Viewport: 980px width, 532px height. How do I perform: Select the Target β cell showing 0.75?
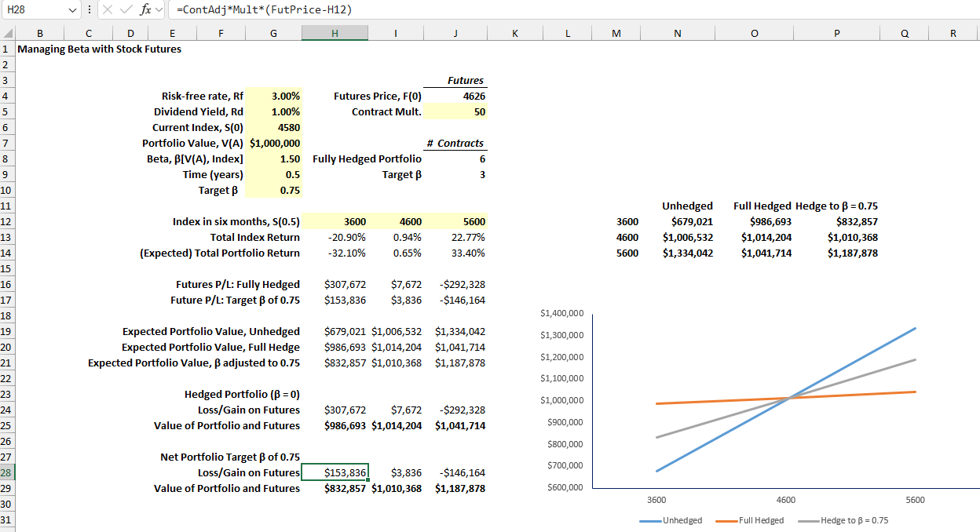[273, 190]
